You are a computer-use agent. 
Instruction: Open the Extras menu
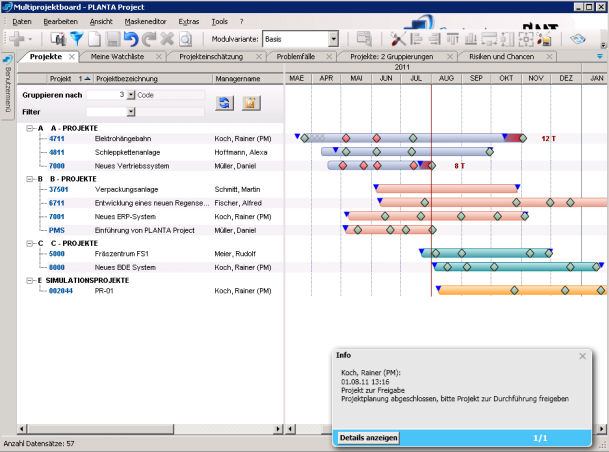point(189,22)
